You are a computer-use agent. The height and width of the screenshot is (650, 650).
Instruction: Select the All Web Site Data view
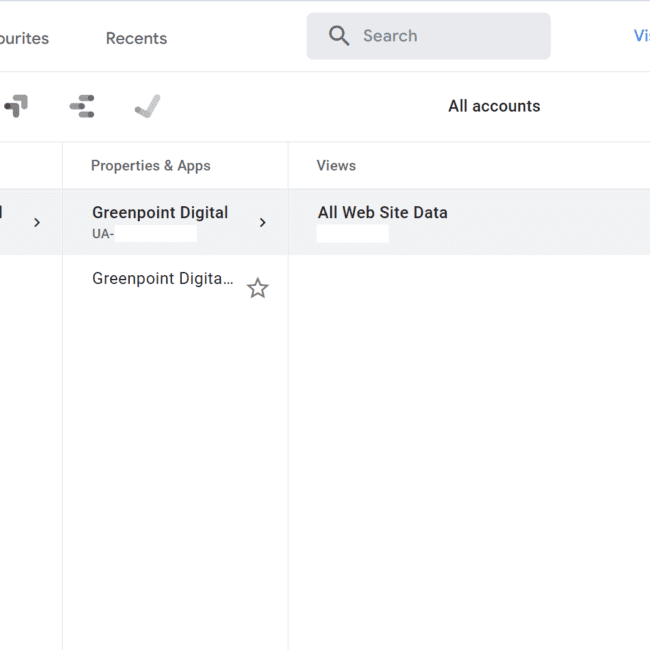469,222
